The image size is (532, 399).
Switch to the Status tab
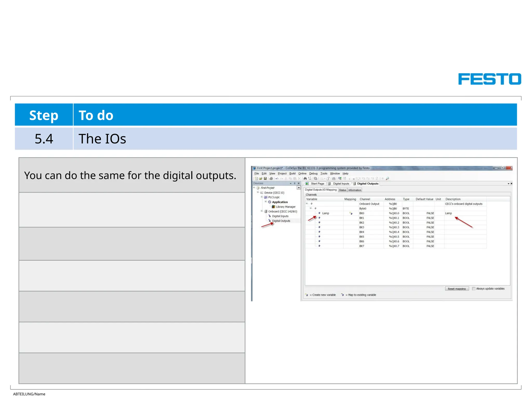point(343,190)
